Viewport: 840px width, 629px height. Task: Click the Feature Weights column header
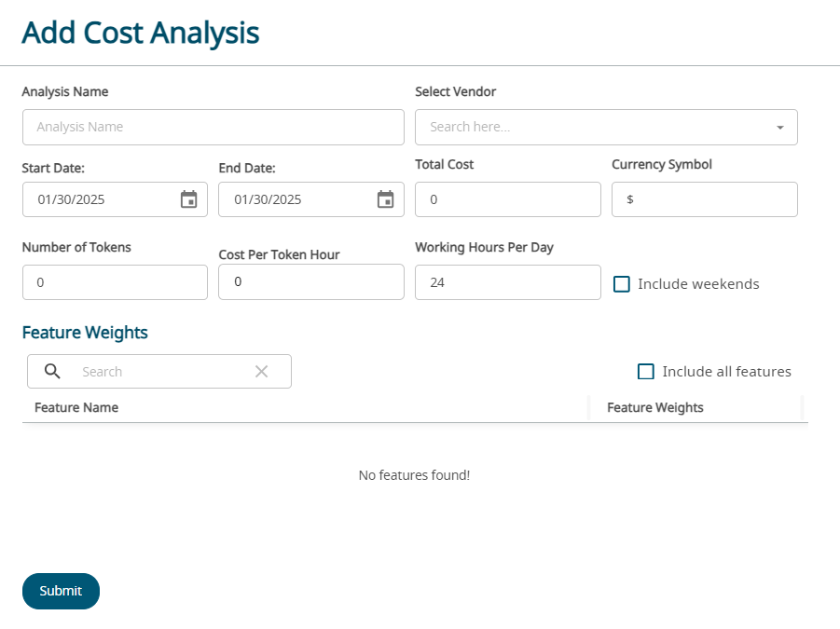click(x=655, y=408)
